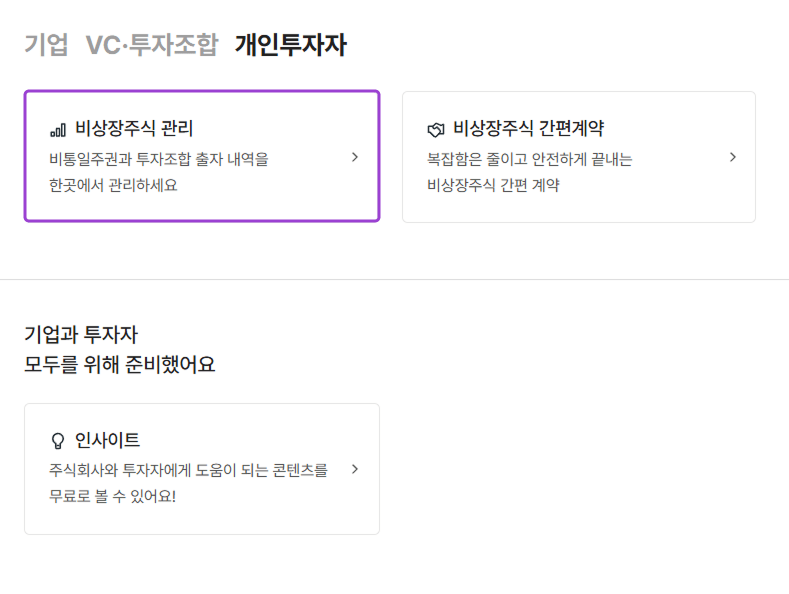Open the 인사이트 card using its right chevron
Viewport: 789px width, 594px height.
(x=355, y=469)
